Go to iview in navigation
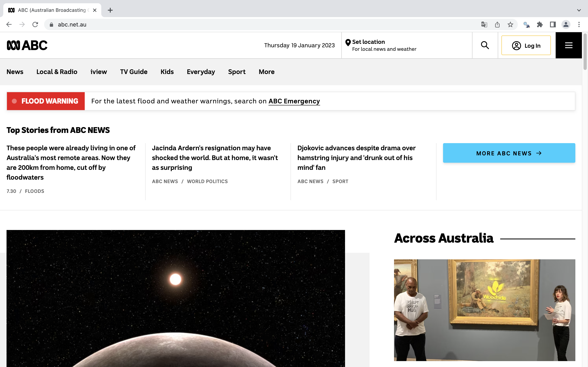The height and width of the screenshot is (367, 588). tap(99, 72)
